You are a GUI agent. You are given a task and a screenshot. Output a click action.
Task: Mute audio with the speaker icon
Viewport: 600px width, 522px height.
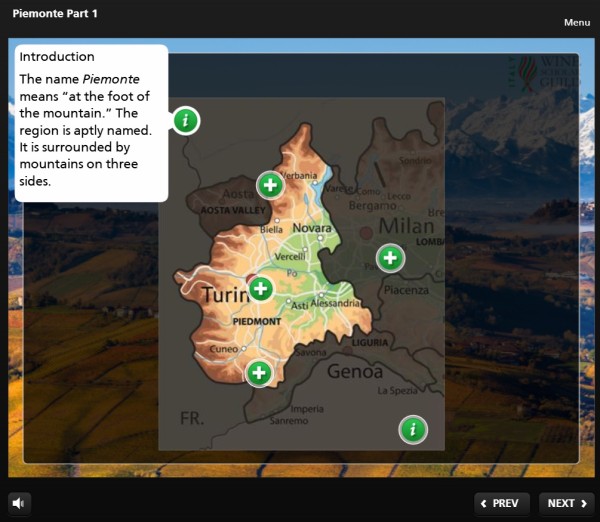click(19, 503)
